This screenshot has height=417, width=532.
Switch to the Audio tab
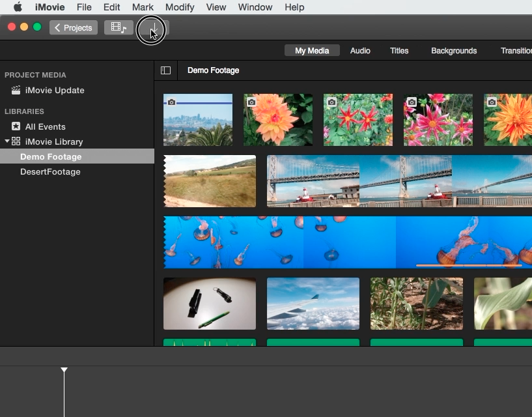360,51
